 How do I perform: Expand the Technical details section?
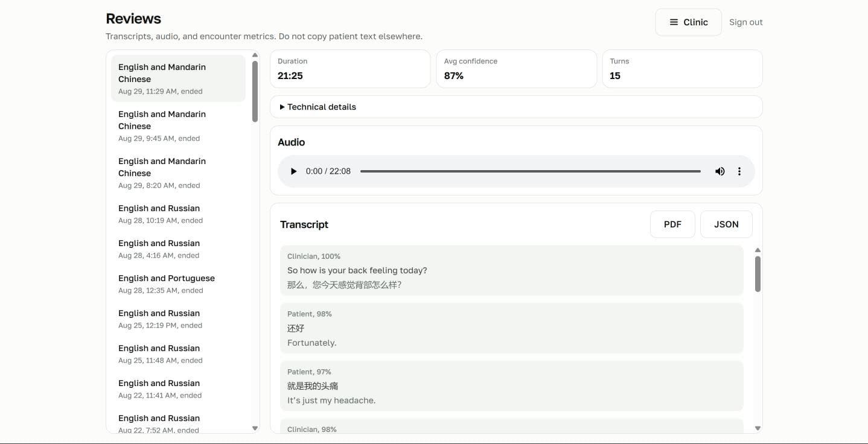[516, 107]
